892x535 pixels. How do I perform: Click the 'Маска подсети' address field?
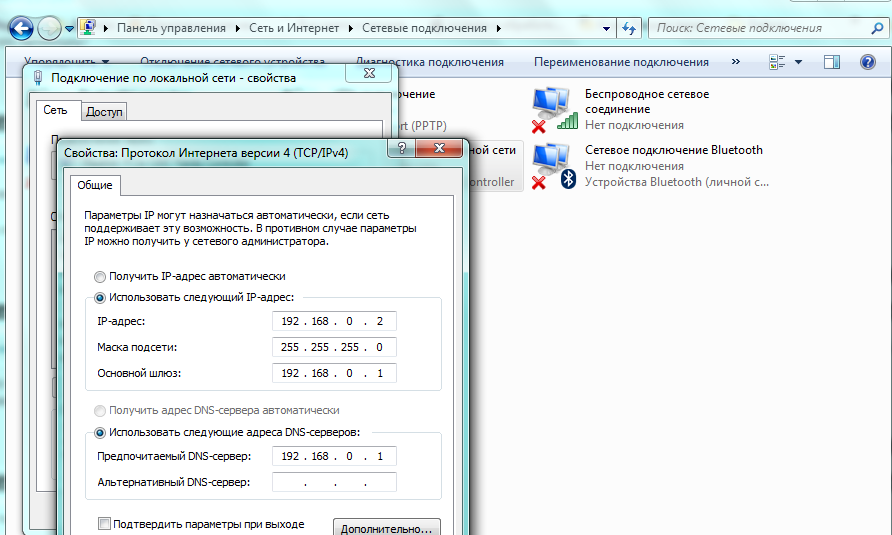[x=333, y=347]
